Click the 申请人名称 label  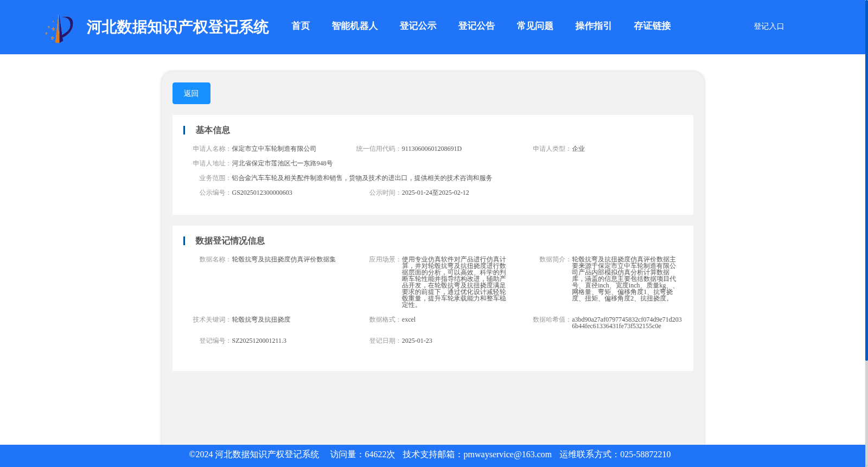click(212, 149)
